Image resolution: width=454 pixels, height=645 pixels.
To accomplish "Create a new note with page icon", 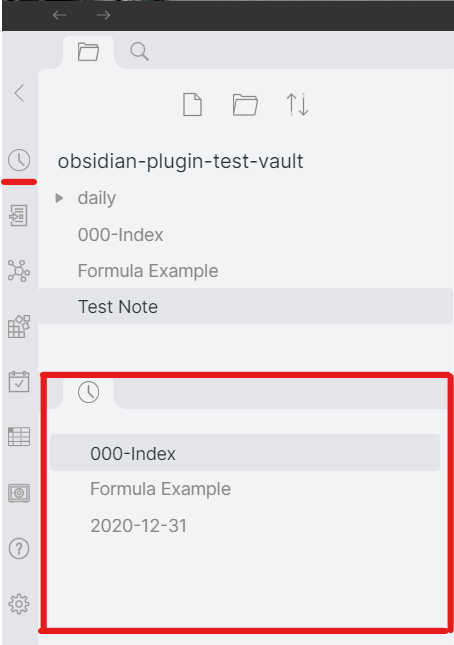I will [192, 104].
